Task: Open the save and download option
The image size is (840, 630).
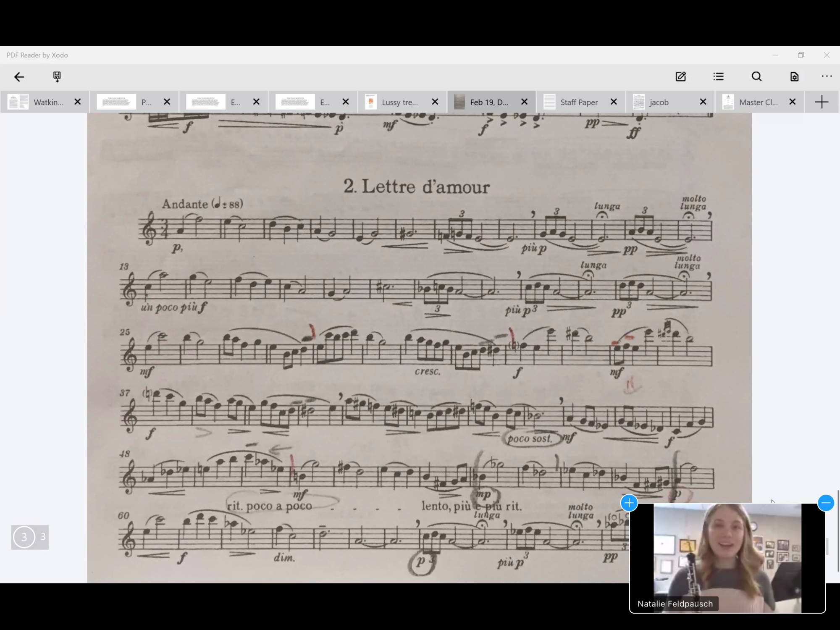Action: [x=57, y=77]
